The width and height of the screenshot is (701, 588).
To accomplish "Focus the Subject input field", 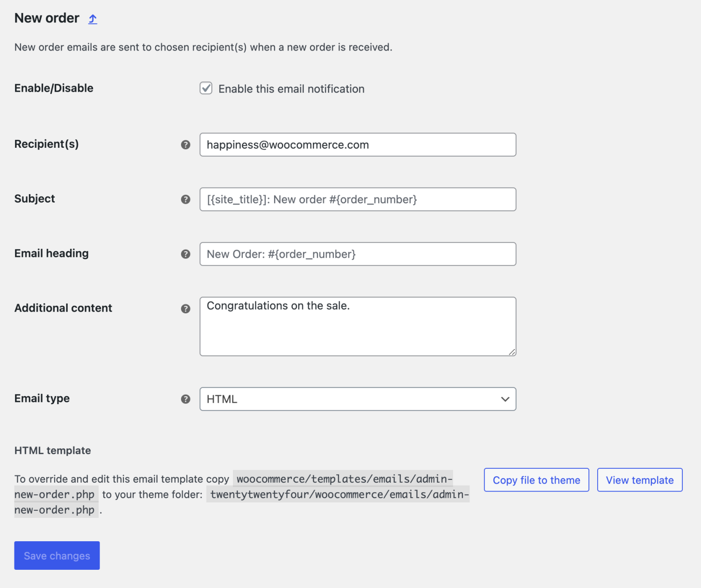I will tap(358, 199).
